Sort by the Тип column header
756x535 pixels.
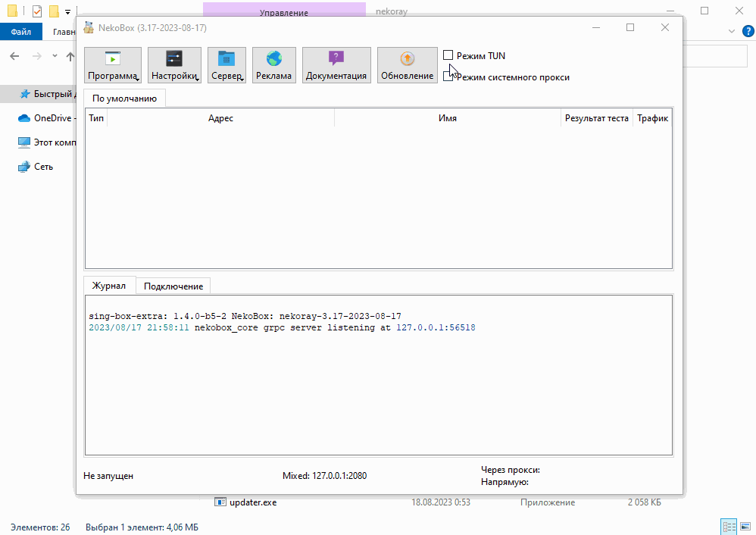[x=96, y=118]
